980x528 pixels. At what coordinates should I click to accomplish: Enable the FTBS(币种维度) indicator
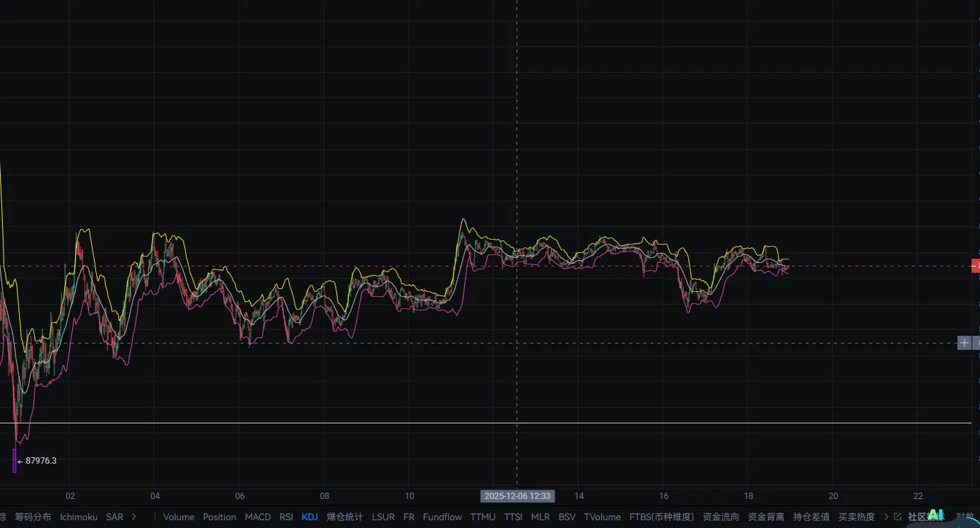click(661, 517)
